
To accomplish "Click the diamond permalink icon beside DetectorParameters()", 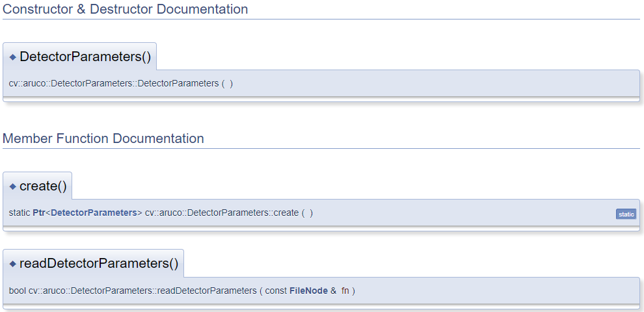I will click(12, 57).
